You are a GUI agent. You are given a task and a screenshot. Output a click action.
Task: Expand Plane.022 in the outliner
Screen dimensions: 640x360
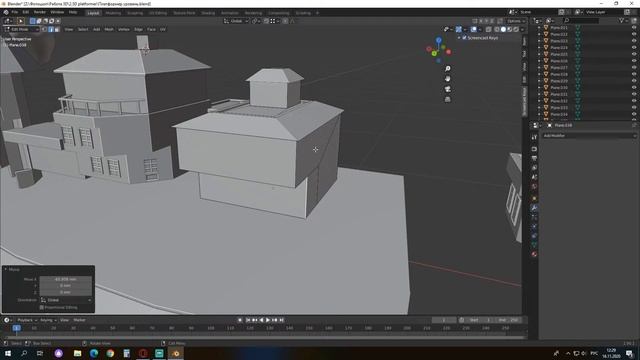pos(539,34)
